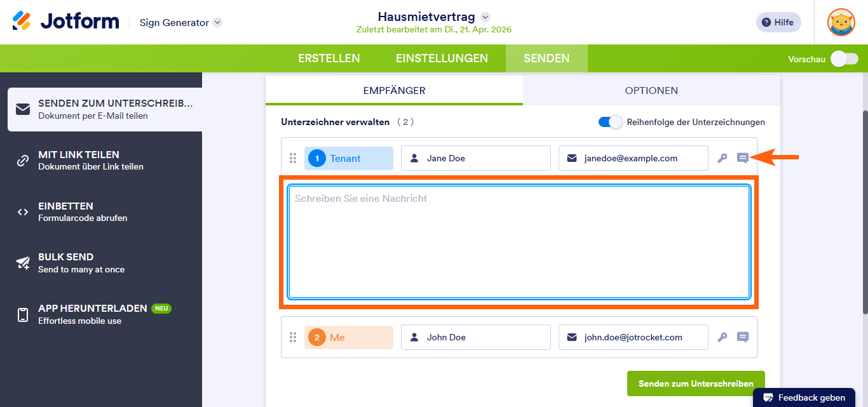Click inside the Schreiben Sie eine Nachricht field
This screenshot has width=868, height=407.
[x=520, y=241]
